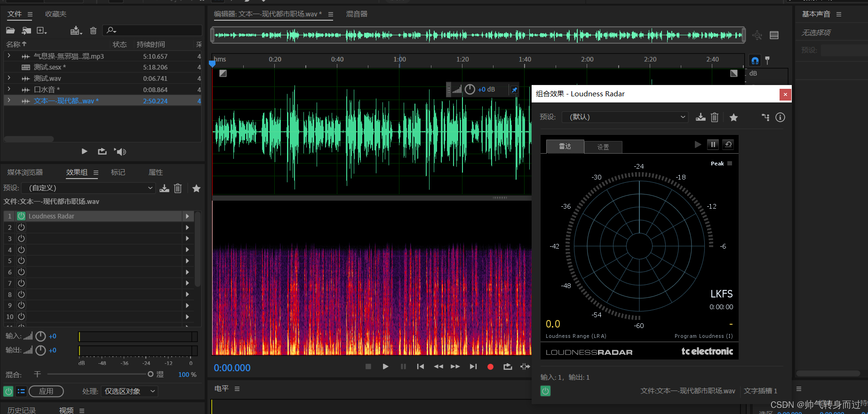The width and height of the screenshot is (868, 414).
Task: Switch to the 设置 tab in Loudness Radar
Action: [x=603, y=147]
